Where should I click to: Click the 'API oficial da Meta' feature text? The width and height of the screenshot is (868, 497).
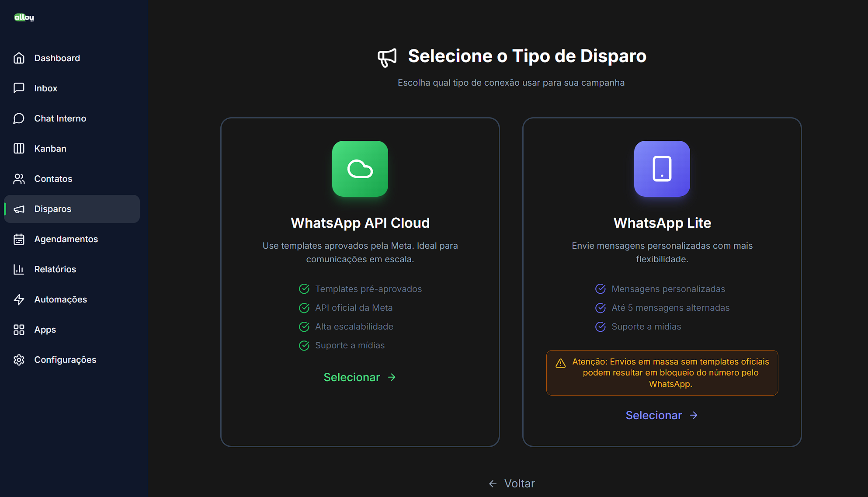coord(354,308)
